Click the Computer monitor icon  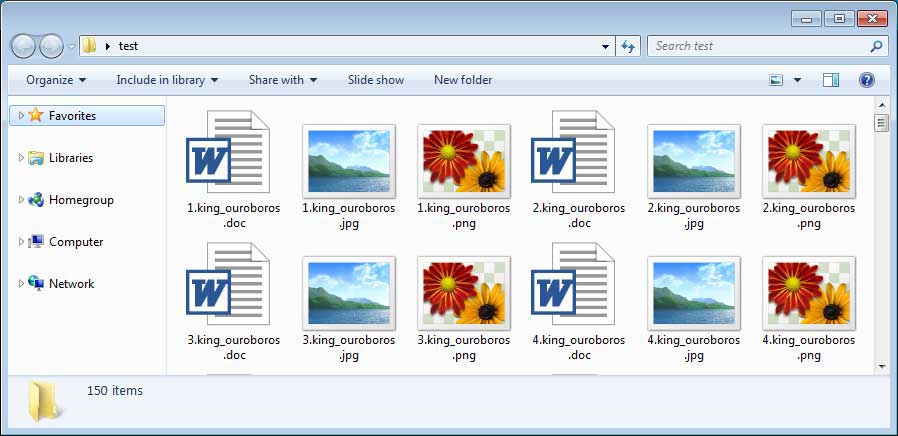[x=36, y=242]
